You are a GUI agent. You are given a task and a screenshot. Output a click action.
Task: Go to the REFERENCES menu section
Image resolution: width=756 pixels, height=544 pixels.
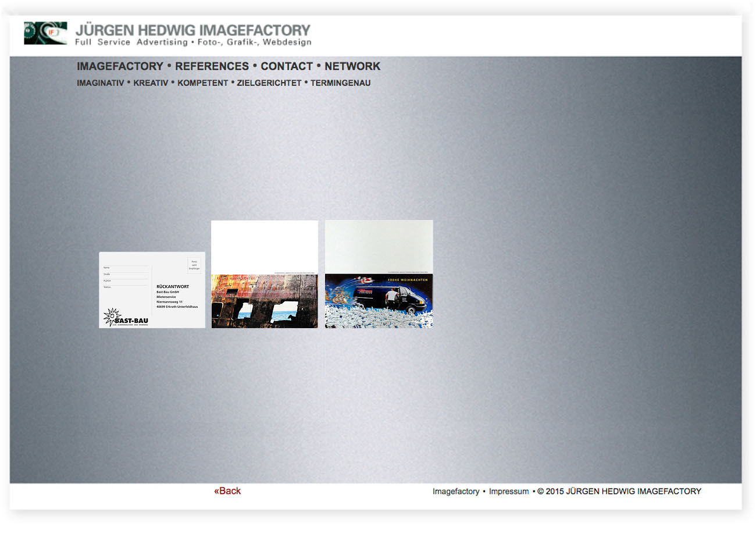[x=212, y=66]
